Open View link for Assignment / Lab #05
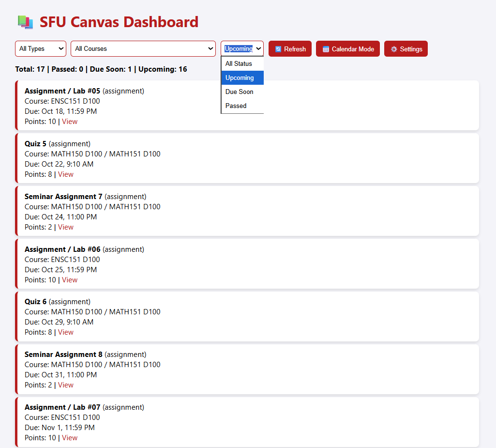The image size is (496, 448). click(x=70, y=122)
